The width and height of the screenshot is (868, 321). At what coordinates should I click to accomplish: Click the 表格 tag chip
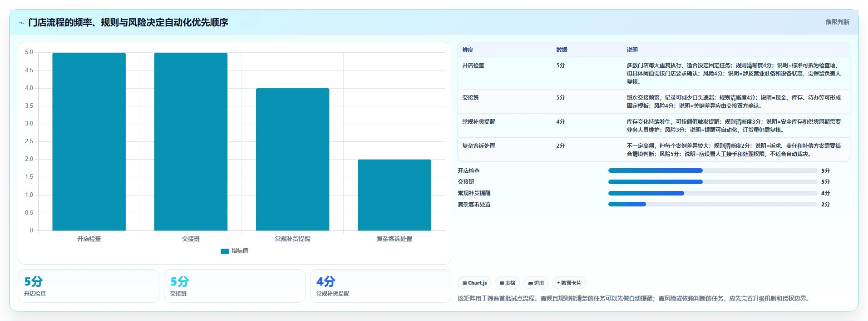click(x=508, y=283)
